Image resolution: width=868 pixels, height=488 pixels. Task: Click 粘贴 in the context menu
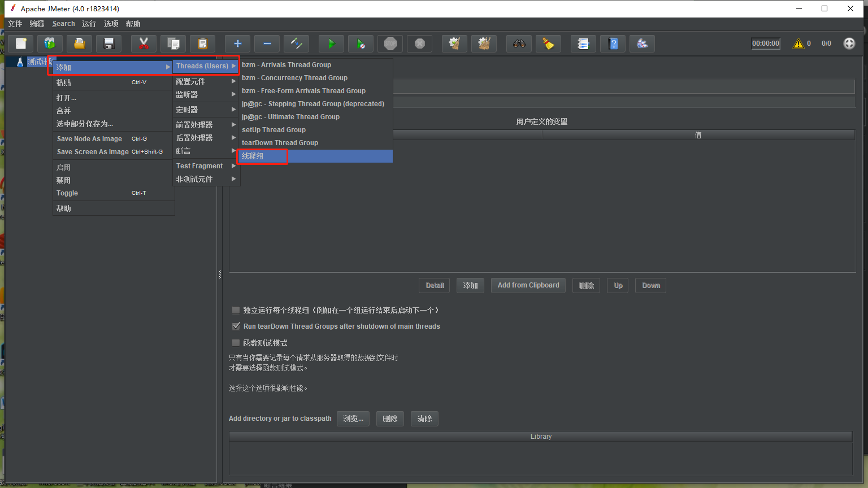[x=113, y=82]
